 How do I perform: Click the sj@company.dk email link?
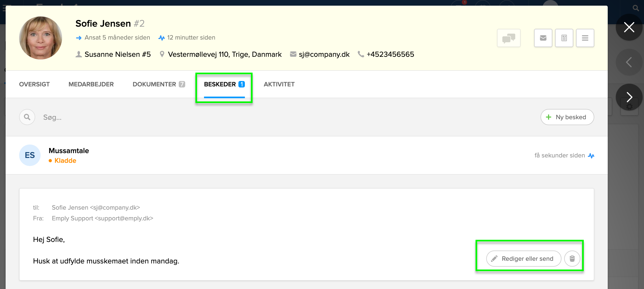(324, 54)
